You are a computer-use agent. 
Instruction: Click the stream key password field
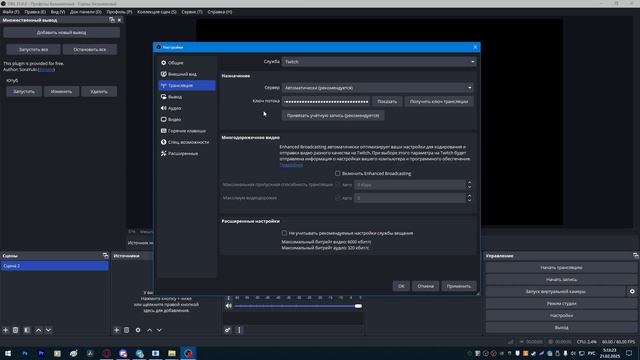(x=326, y=101)
